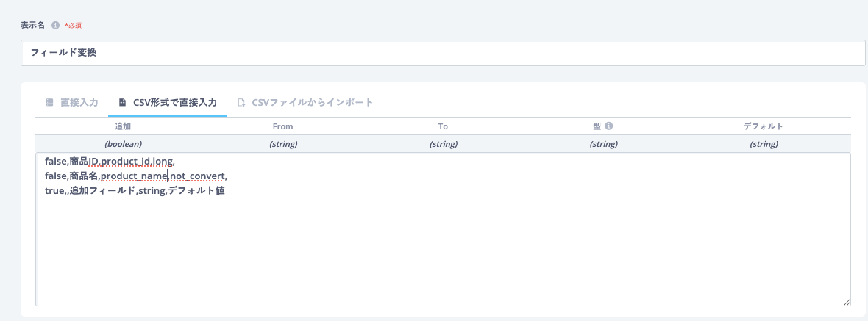The height and width of the screenshot is (321, 868).
Task: Click the list icon on 直接入力 tab
Action: 49,102
